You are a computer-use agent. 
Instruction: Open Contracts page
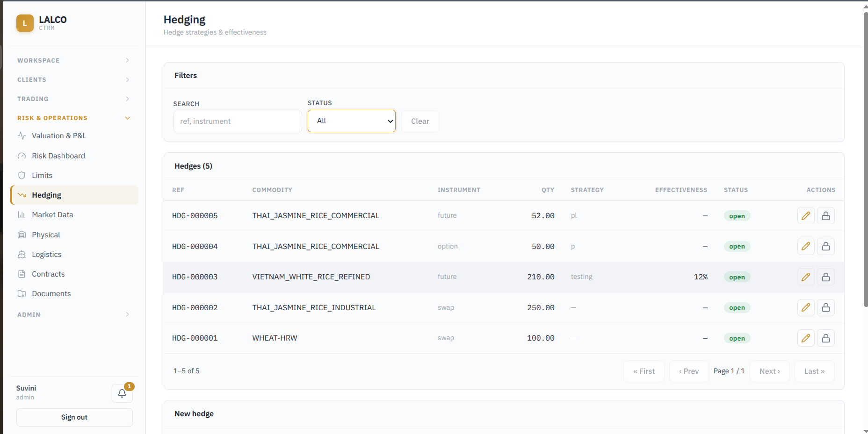[x=74, y=274]
